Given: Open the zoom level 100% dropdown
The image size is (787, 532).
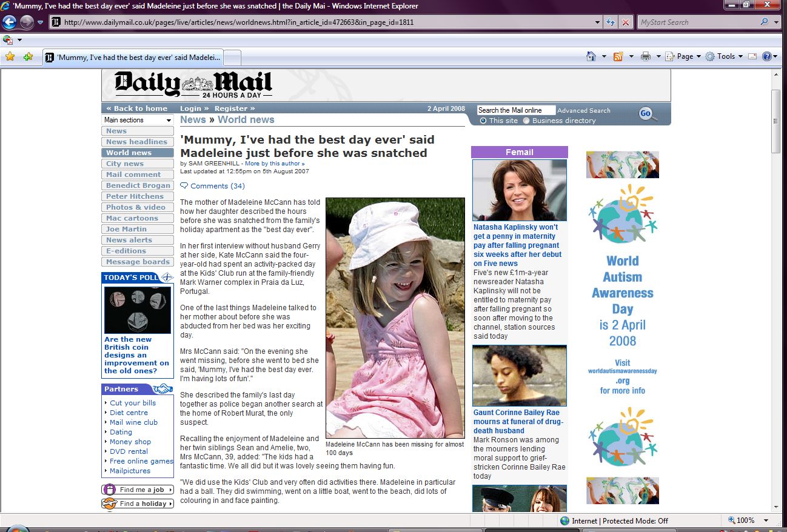Looking at the screenshot, I should pyautogui.click(x=766, y=520).
